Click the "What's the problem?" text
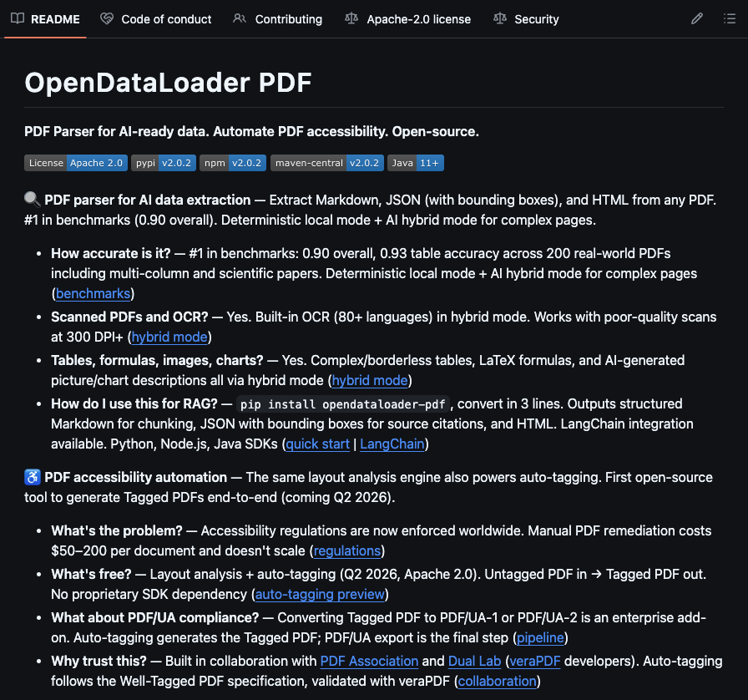Screen dimensions: 748x700 (x=117, y=531)
